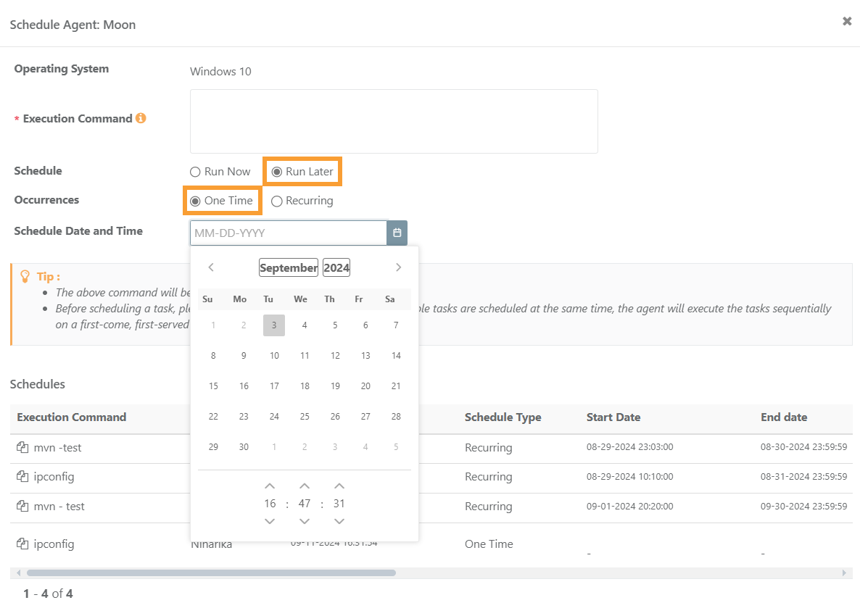
Task: Open the 2024 year selector
Action: 336,267
